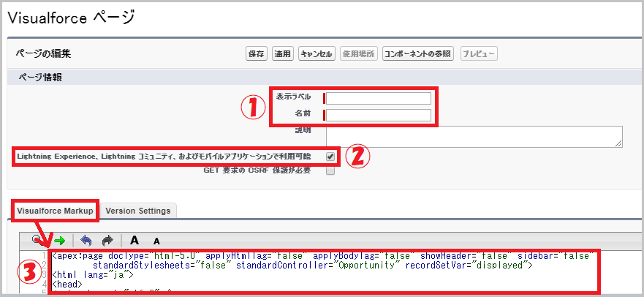Click the redo arrow in editor toolbar
This screenshot has width=644, height=297.
point(106,239)
